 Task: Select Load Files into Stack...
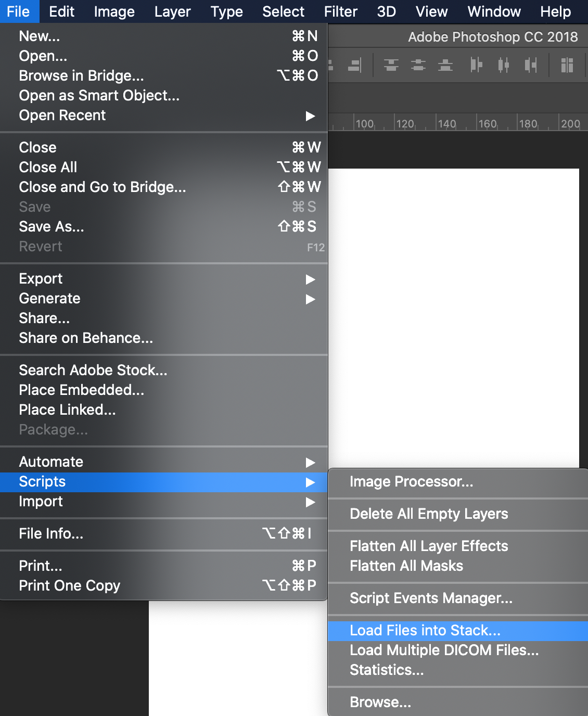tap(458, 631)
